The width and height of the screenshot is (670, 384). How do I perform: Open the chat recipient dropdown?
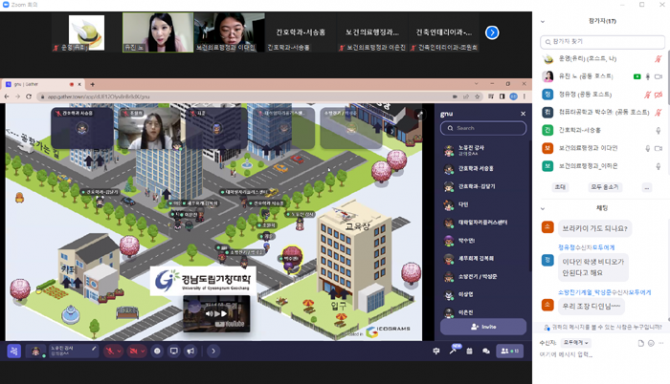pos(575,343)
